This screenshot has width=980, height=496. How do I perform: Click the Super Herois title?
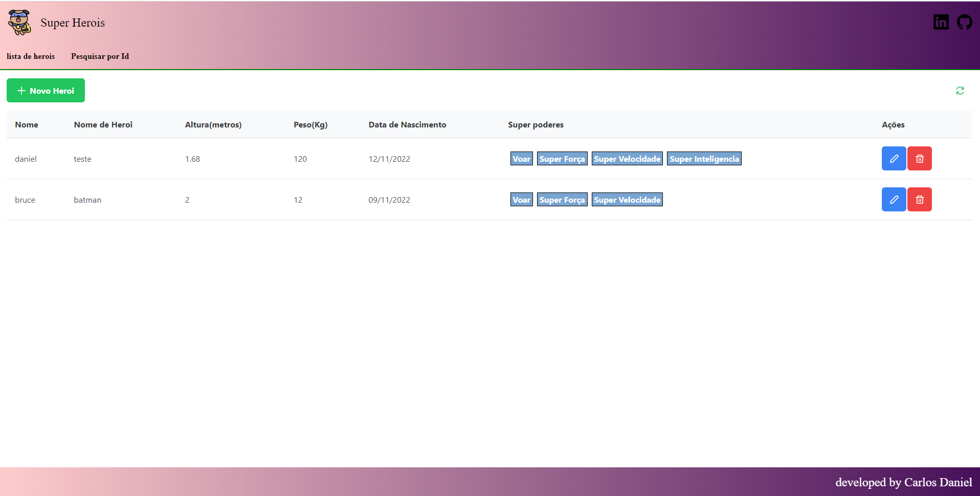tap(73, 23)
